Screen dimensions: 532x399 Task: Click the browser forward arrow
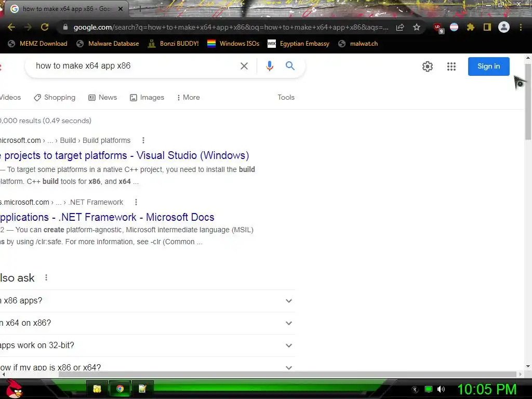click(28, 27)
